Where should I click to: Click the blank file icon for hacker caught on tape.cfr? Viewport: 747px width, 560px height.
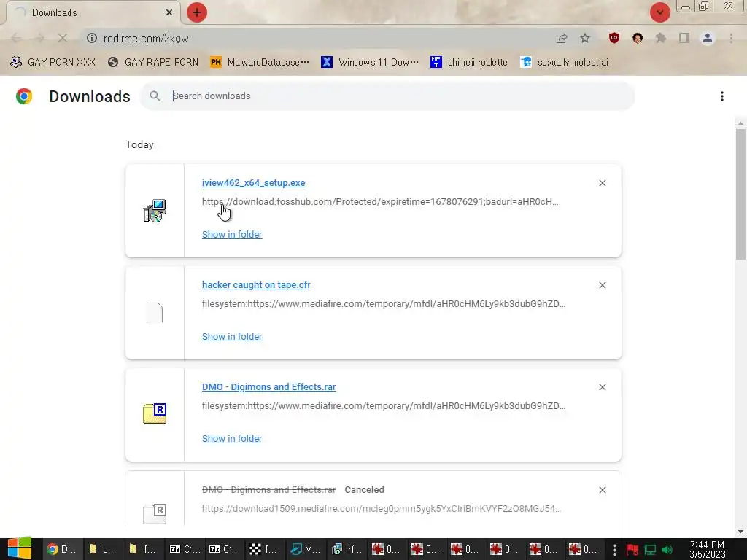point(155,313)
